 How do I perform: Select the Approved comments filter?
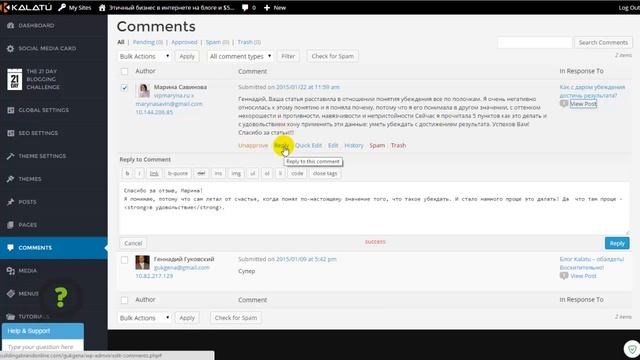tap(184, 42)
